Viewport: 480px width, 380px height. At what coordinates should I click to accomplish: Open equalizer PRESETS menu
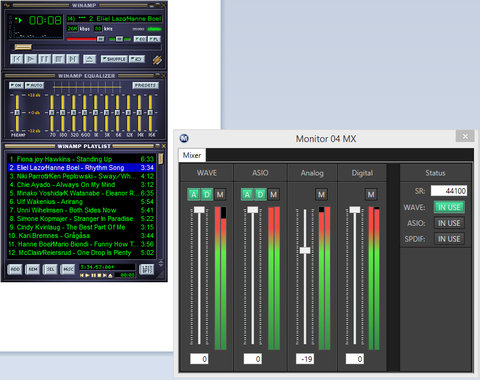pyautogui.click(x=145, y=85)
